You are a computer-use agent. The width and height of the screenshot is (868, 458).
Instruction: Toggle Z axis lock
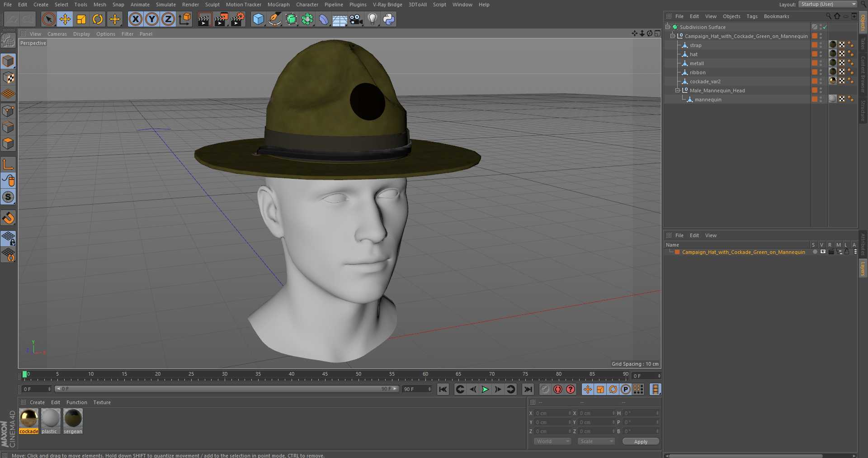168,19
